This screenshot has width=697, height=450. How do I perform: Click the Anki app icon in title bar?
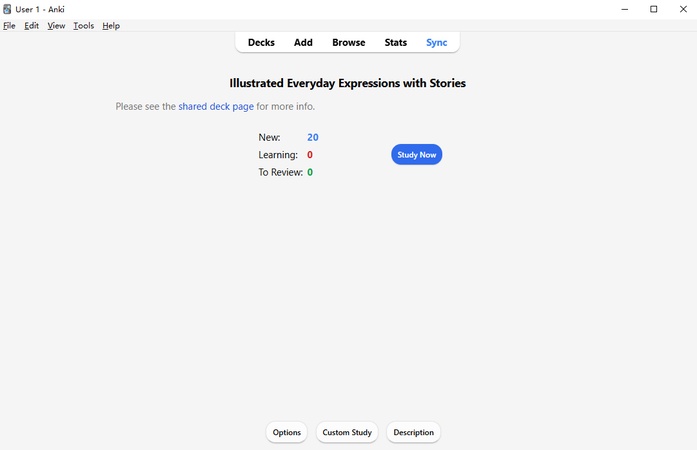tap(7, 9)
